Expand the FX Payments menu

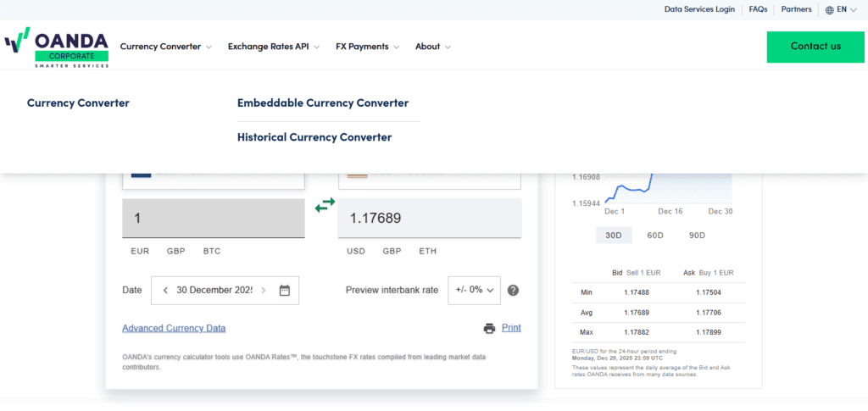point(367,47)
